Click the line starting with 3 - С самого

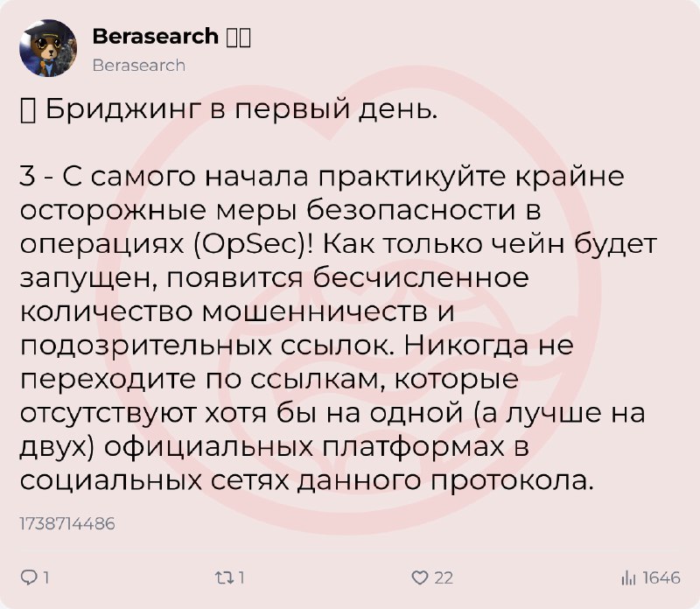point(322,177)
